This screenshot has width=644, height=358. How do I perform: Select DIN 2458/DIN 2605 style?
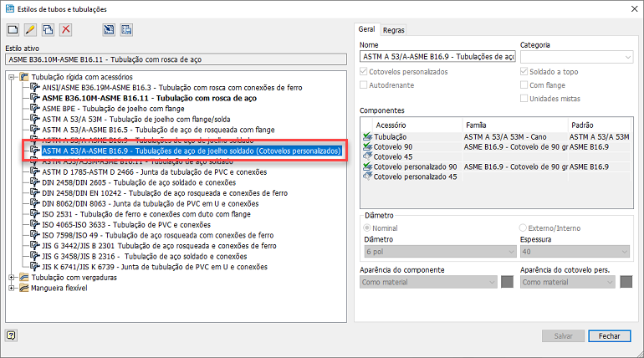point(139,182)
